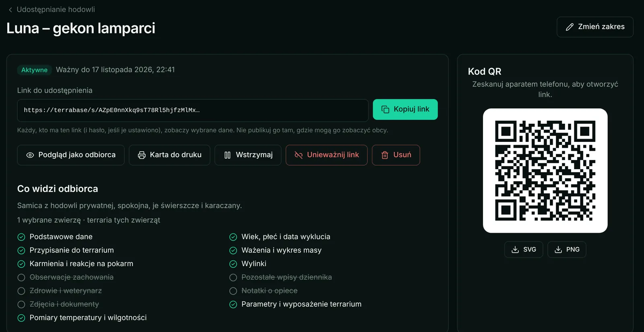Click the empty circle beside Zdrowie i weterynarz
This screenshot has height=332, width=644.
21,291
